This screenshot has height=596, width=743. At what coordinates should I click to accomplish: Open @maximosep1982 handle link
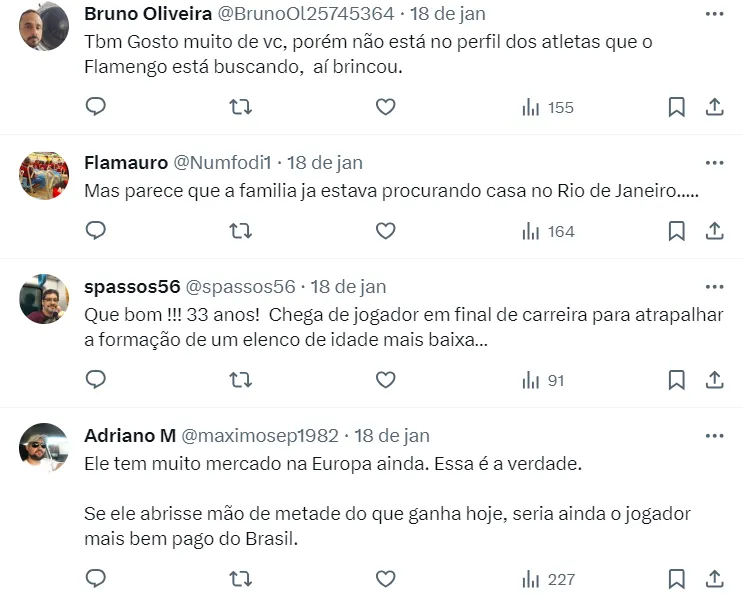262,436
